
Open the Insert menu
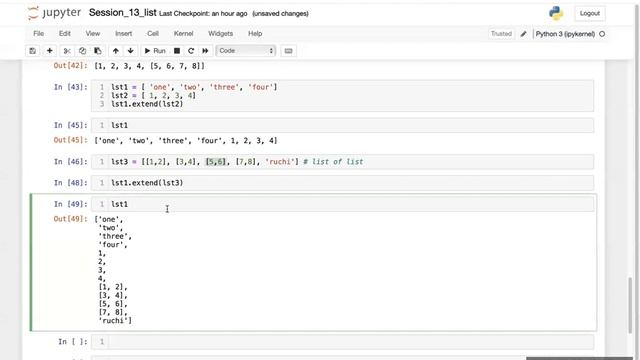click(123, 33)
